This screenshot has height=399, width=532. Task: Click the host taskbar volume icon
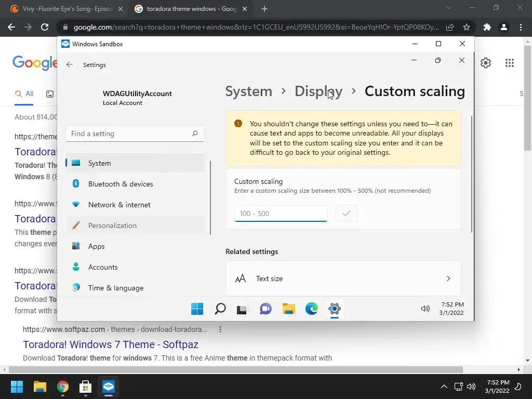(x=471, y=387)
